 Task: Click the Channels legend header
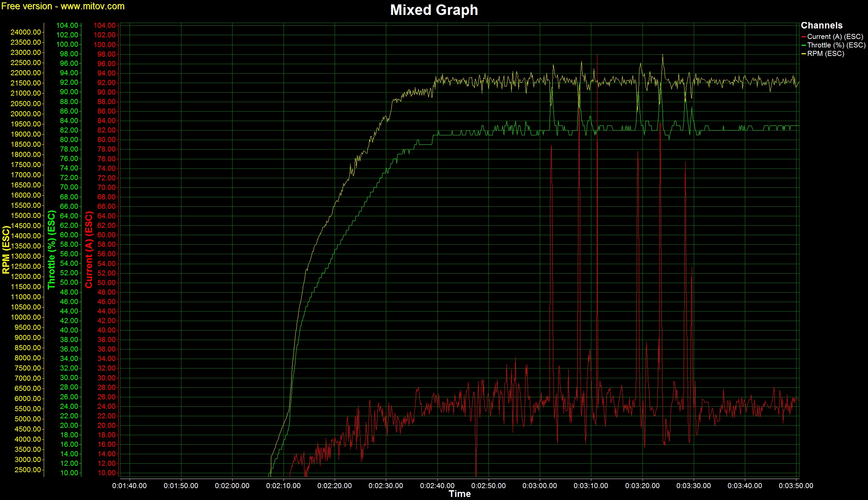821,25
